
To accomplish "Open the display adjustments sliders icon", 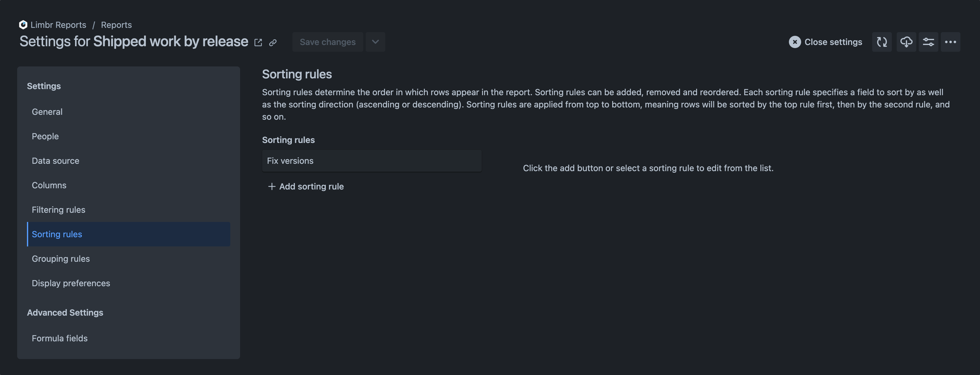I will pyautogui.click(x=929, y=42).
